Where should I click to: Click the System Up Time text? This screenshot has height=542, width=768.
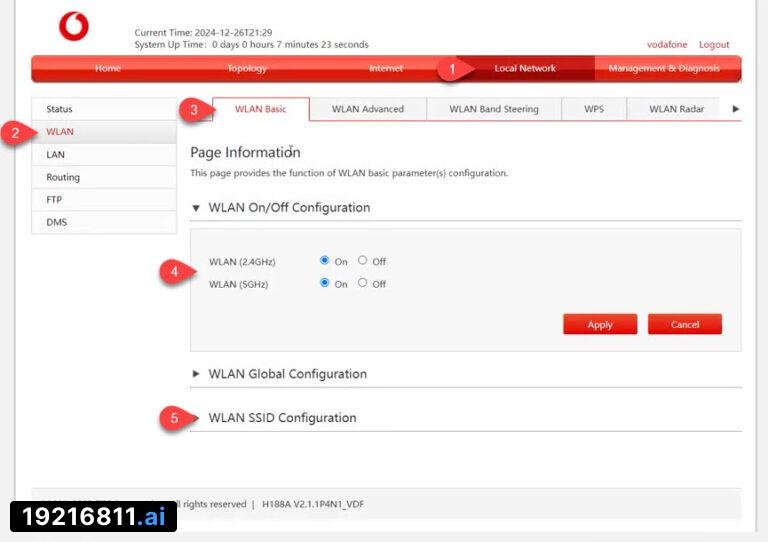pyautogui.click(x=251, y=45)
